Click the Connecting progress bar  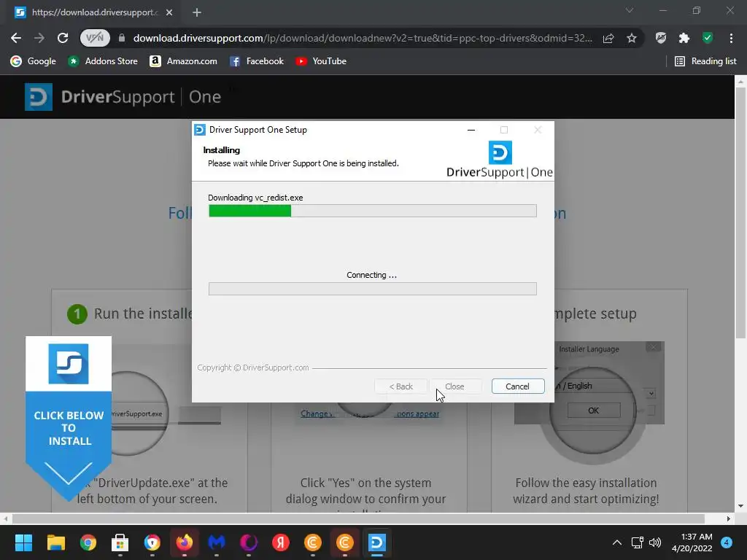pyautogui.click(x=373, y=289)
